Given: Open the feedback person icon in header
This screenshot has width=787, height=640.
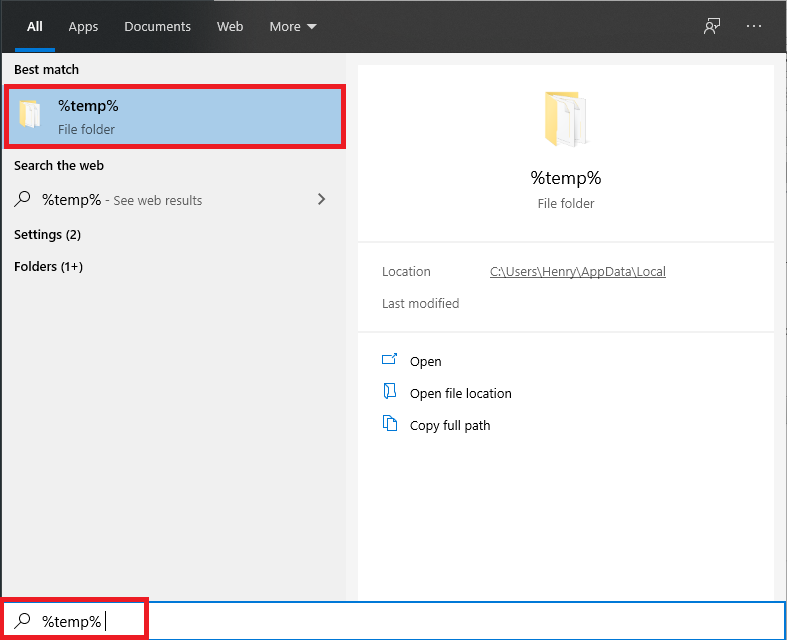Looking at the screenshot, I should click(712, 26).
